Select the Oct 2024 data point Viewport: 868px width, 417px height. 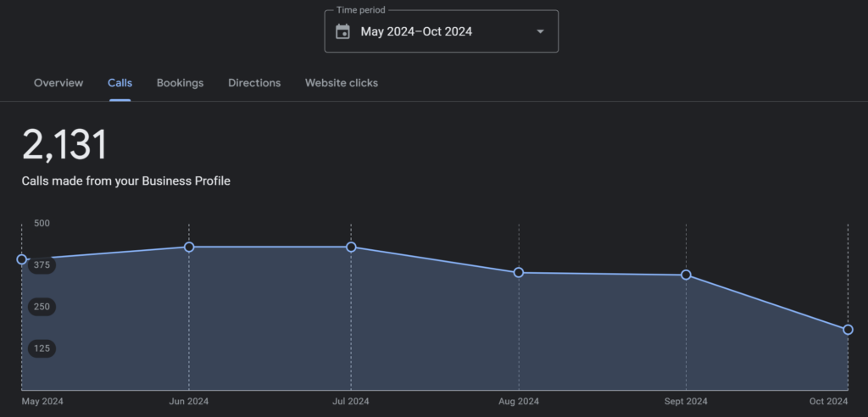tap(848, 330)
